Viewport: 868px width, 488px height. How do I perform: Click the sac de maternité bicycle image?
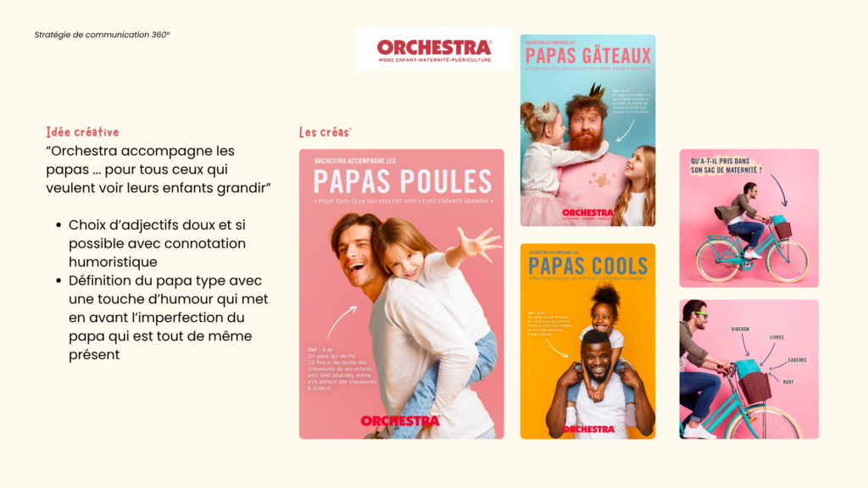[748, 218]
